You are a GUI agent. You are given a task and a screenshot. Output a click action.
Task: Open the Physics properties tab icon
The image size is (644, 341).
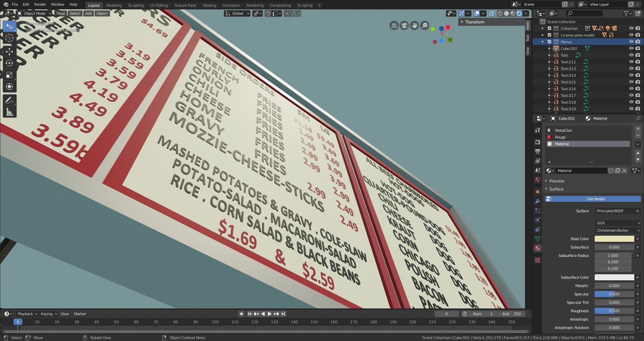[538, 220]
